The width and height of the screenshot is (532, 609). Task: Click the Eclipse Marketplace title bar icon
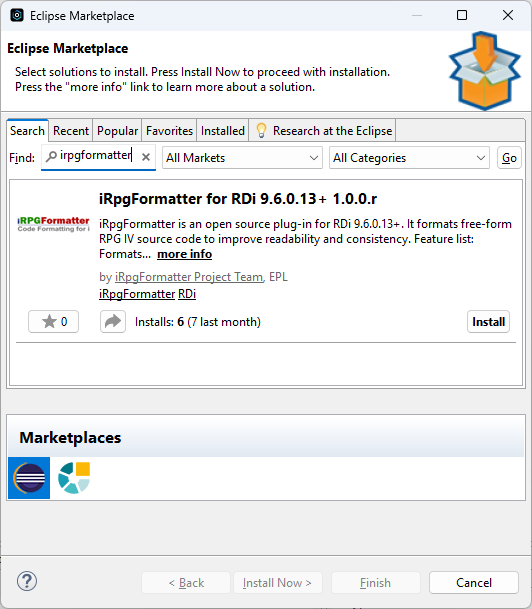click(x=17, y=16)
